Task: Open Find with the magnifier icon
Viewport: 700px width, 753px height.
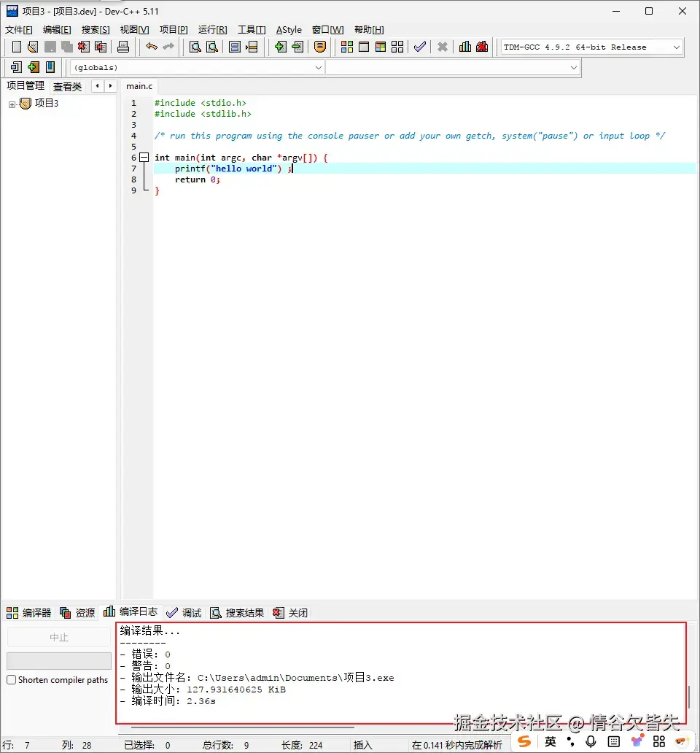Action: coord(195,47)
